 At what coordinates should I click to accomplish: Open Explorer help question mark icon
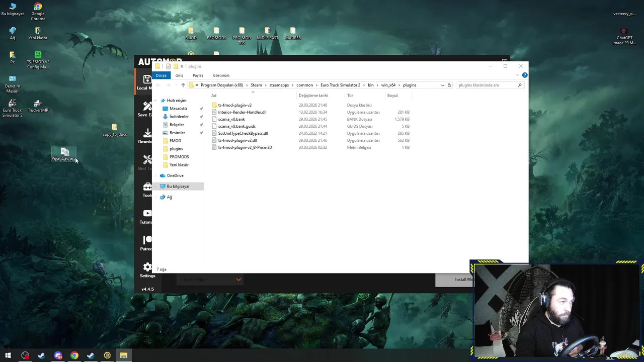point(525,75)
